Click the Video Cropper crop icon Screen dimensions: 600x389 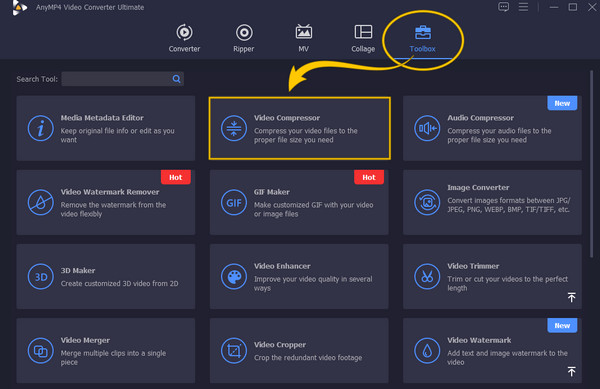tap(234, 351)
